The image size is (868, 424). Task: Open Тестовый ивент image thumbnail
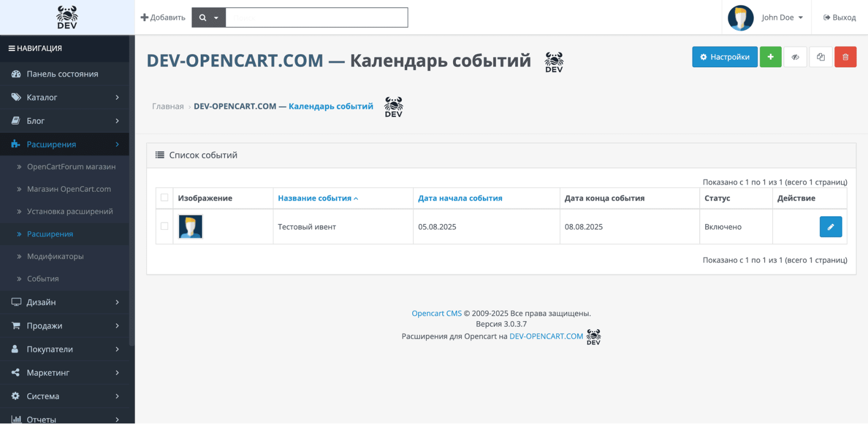pyautogui.click(x=190, y=227)
